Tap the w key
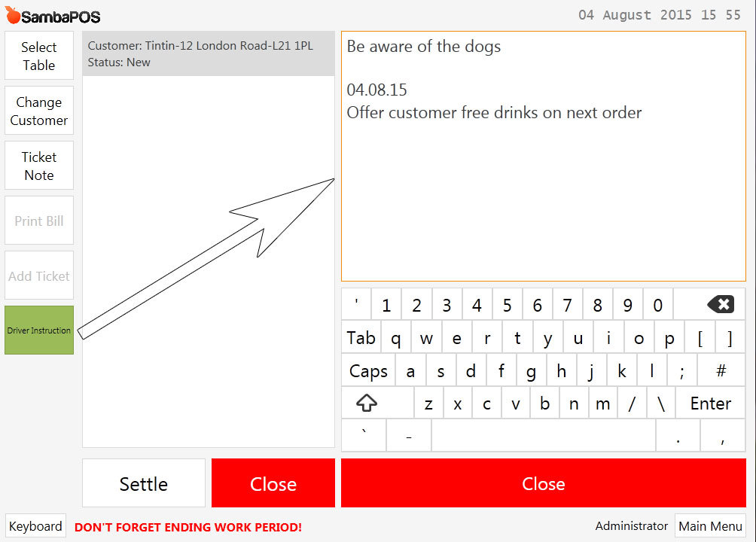Screen dimensions: 756x542 coord(426,338)
